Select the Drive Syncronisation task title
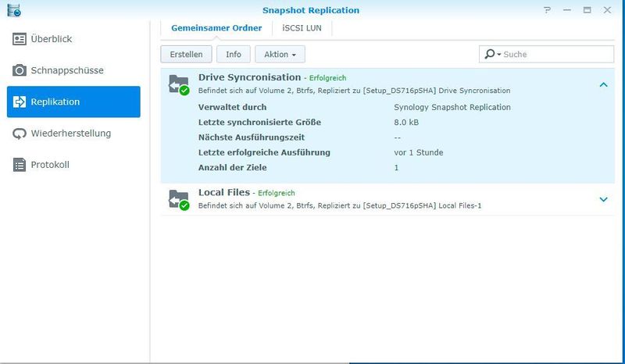Image resolution: width=625 pixels, height=364 pixels. coord(249,77)
